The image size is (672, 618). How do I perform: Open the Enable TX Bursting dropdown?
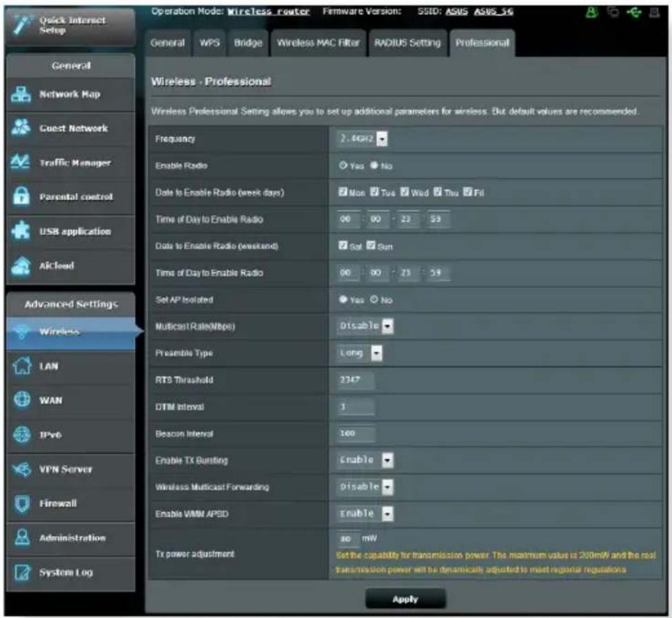coord(365,460)
